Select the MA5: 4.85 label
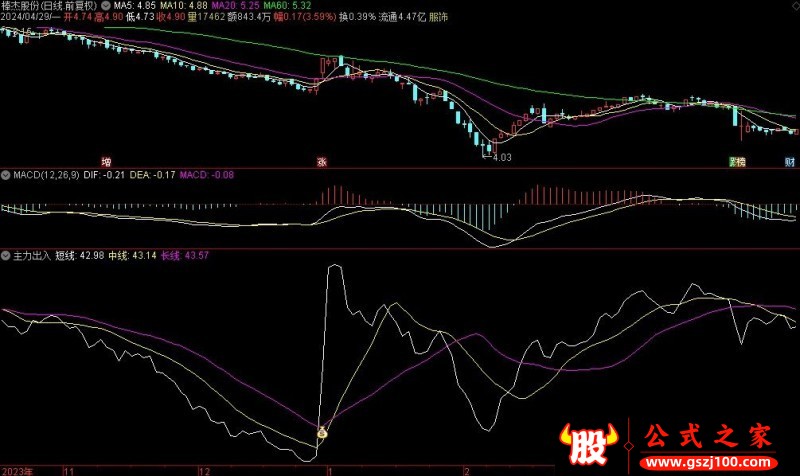The image size is (800, 476). 137,5
